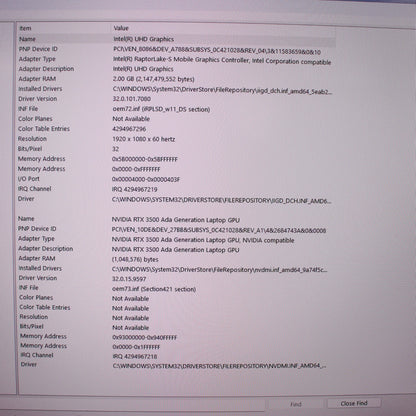The image size is (416, 416).
Task: Select the Intel(R) UHD Graphics Name row
Action: coord(176,39)
